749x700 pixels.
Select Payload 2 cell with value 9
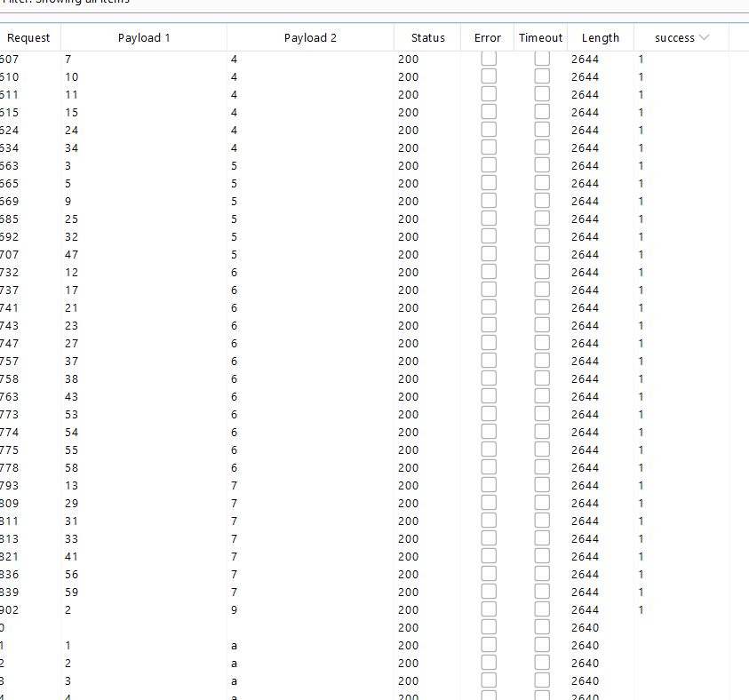[x=234, y=609]
